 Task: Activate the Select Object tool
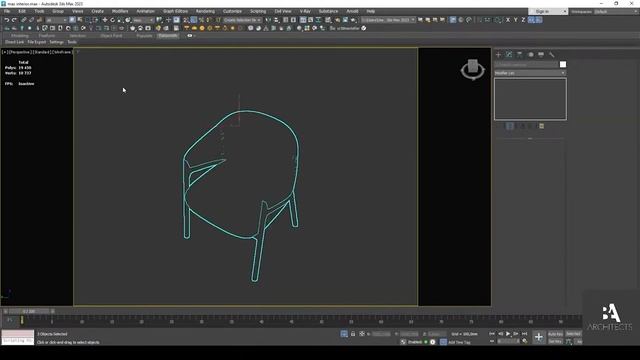click(x=72, y=20)
